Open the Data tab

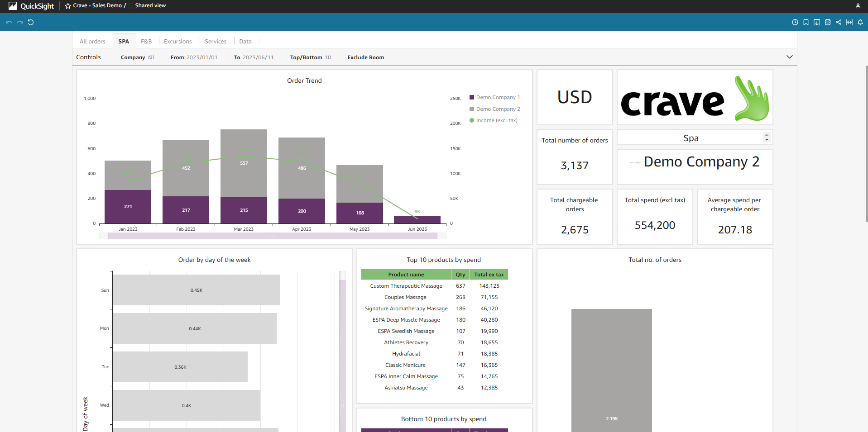click(245, 41)
